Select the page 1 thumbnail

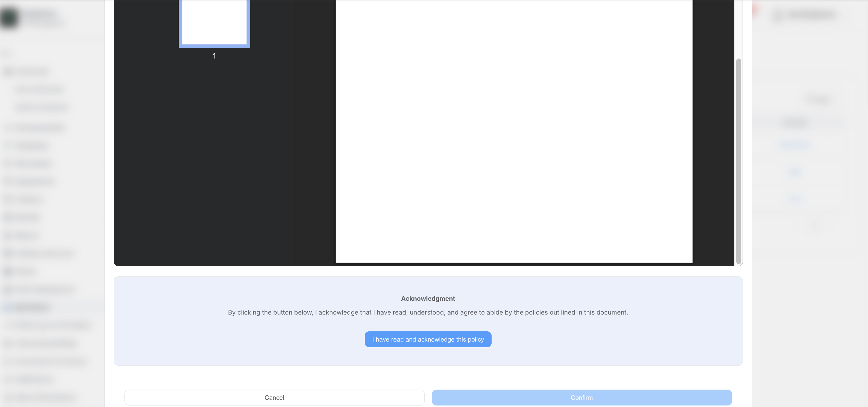point(214,22)
